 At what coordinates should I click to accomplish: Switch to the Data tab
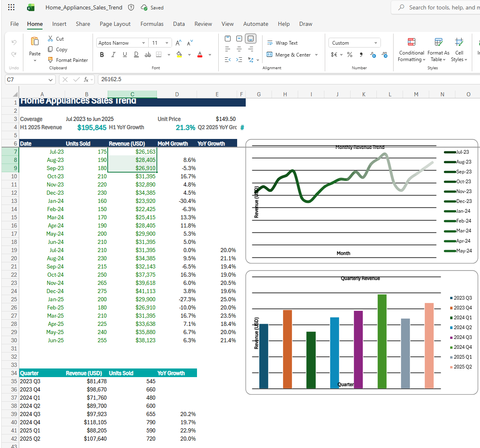(179, 24)
